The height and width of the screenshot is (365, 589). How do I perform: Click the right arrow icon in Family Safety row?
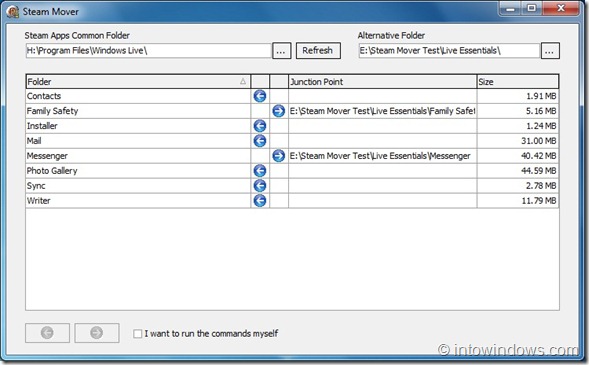pos(278,111)
